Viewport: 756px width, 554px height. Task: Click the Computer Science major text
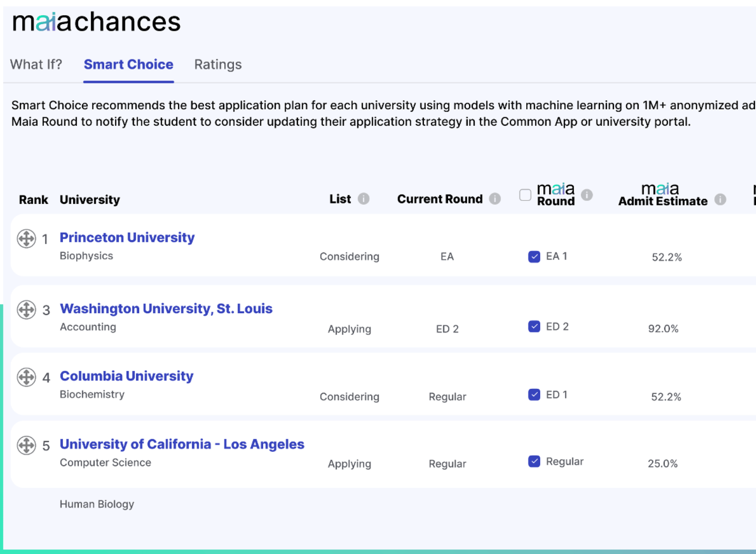(x=105, y=462)
